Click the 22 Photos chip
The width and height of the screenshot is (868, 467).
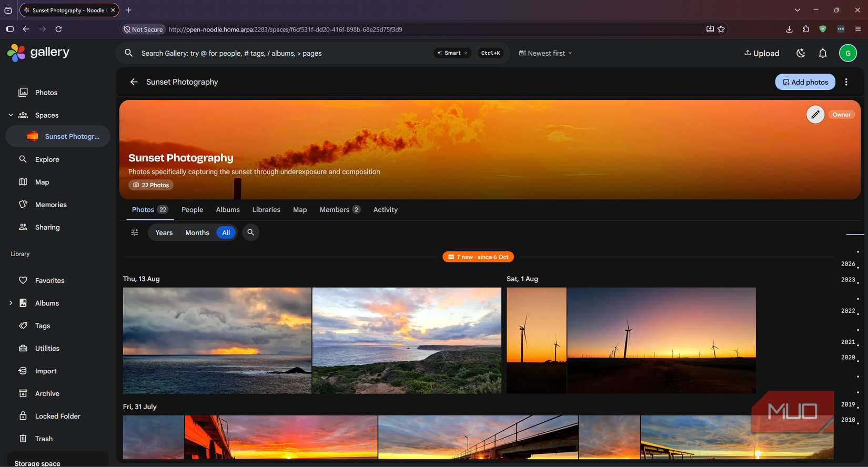click(x=151, y=185)
